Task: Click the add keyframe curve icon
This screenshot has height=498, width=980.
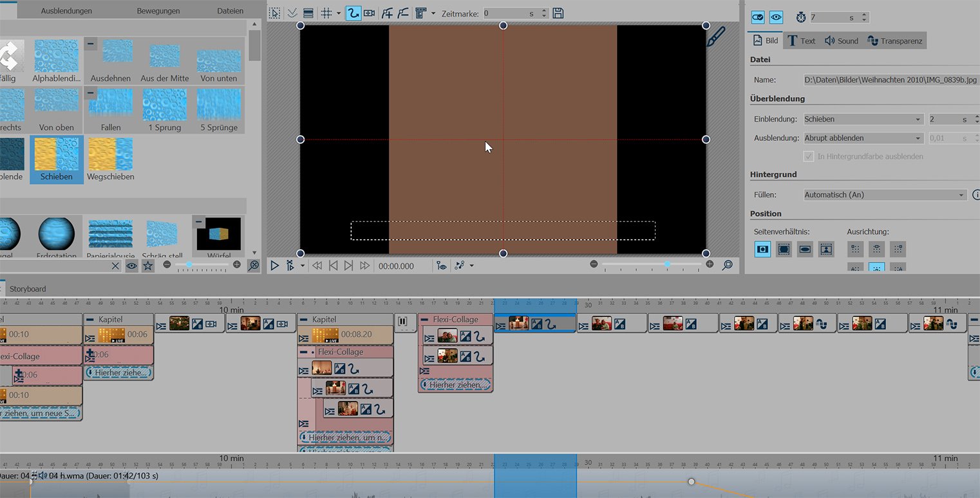Action: [x=387, y=13]
